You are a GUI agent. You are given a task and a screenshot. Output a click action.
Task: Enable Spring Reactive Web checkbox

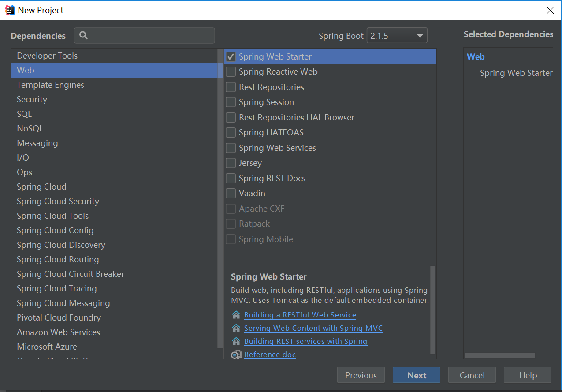231,71
